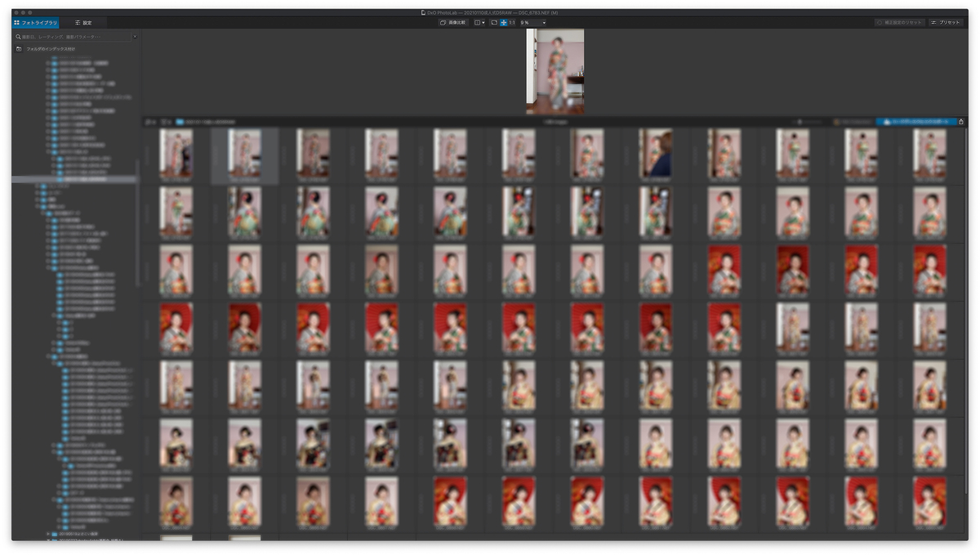Click フォルダのインデックス付け folder indexing

click(x=52, y=49)
